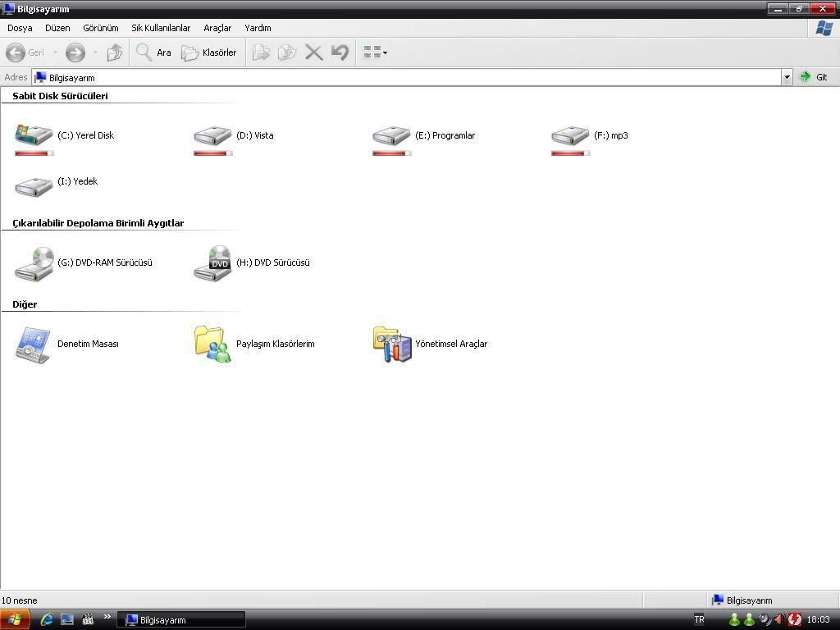Select the Yönetimsel Araçlar icon
This screenshot has height=630, width=840.
coord(430,345)
